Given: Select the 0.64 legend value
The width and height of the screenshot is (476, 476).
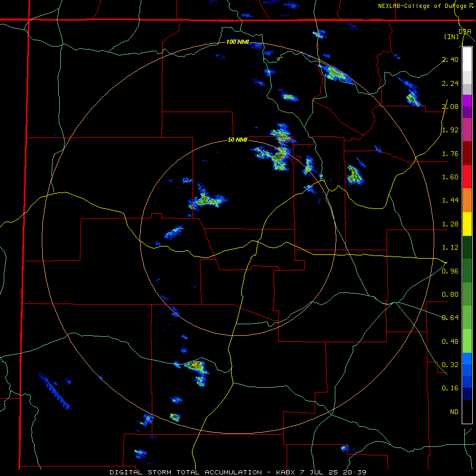Looking at the screenshot, I should (450, 318).
